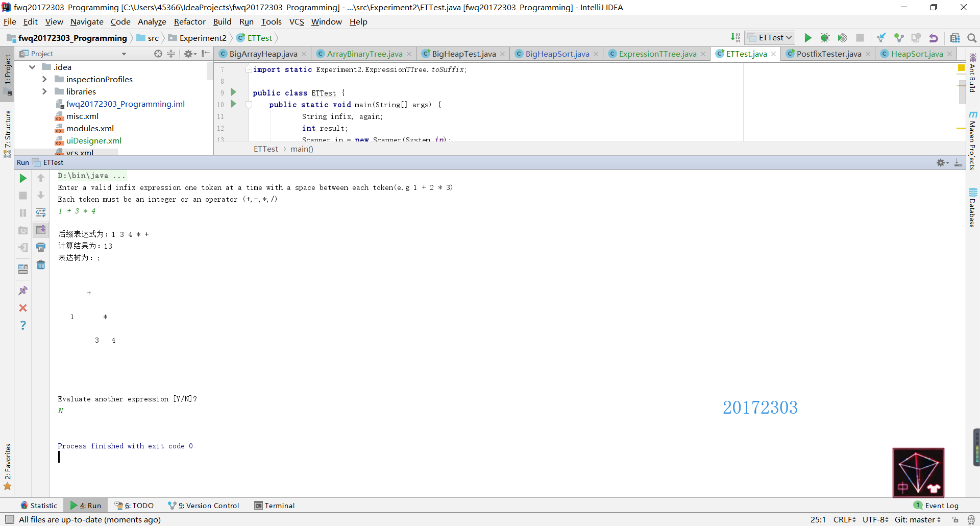
Task: Open the TODO tool window
Action: (134, 506)
